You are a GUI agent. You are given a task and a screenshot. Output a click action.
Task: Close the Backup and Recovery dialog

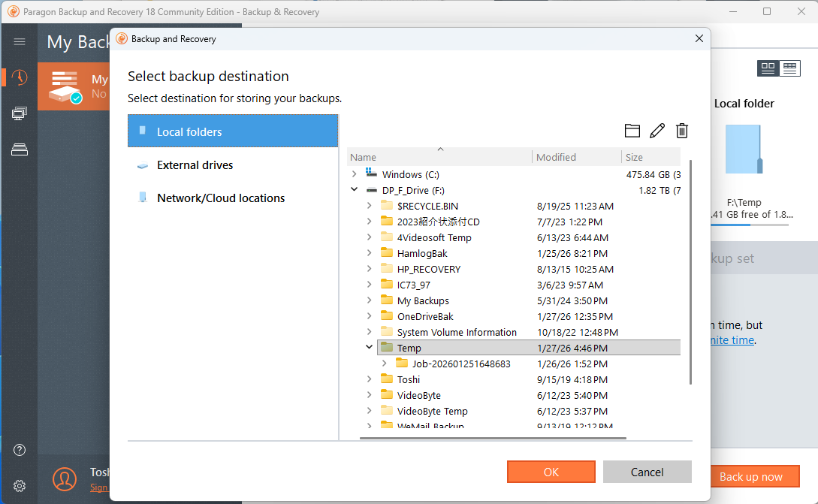tap(699, 38)
